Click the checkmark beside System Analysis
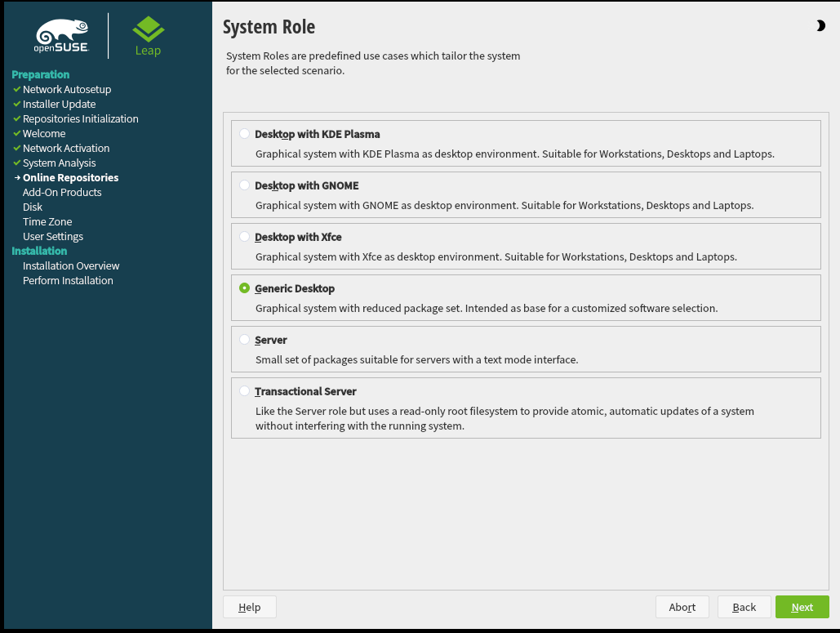Viewport: 840px width, 633px height. [16, 163]
